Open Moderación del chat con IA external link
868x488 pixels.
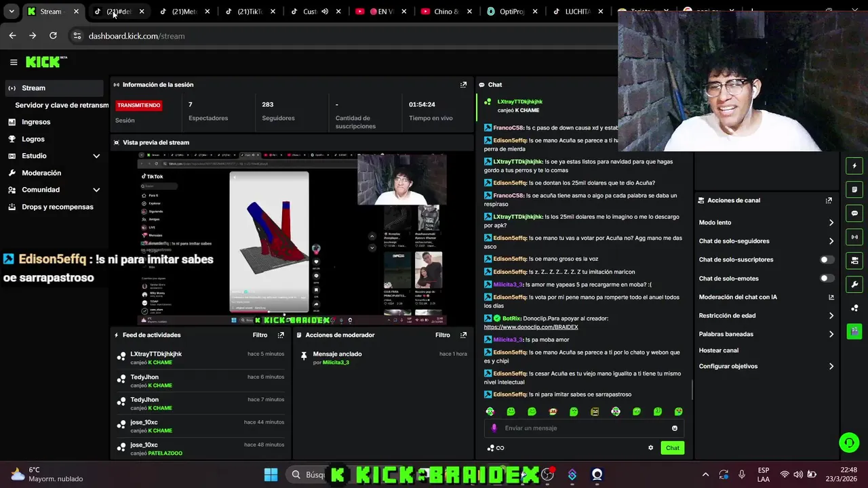831,297
